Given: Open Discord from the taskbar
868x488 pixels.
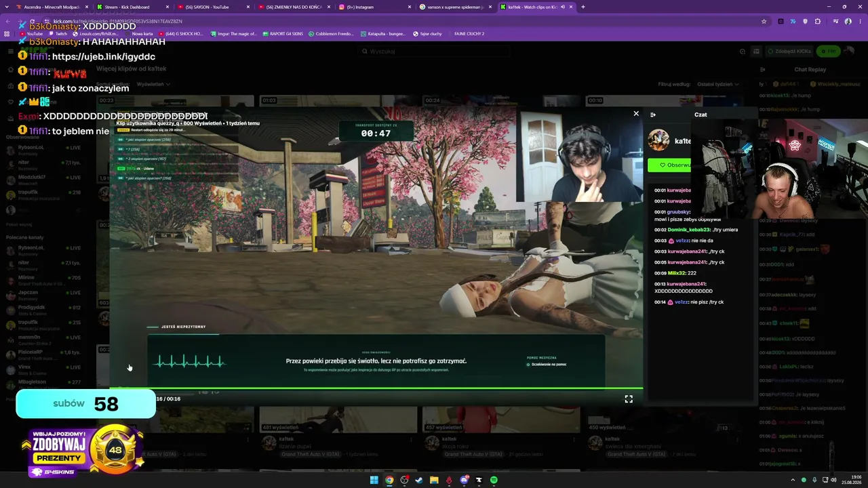Looking at the screenshot, I should pos(464,480).
